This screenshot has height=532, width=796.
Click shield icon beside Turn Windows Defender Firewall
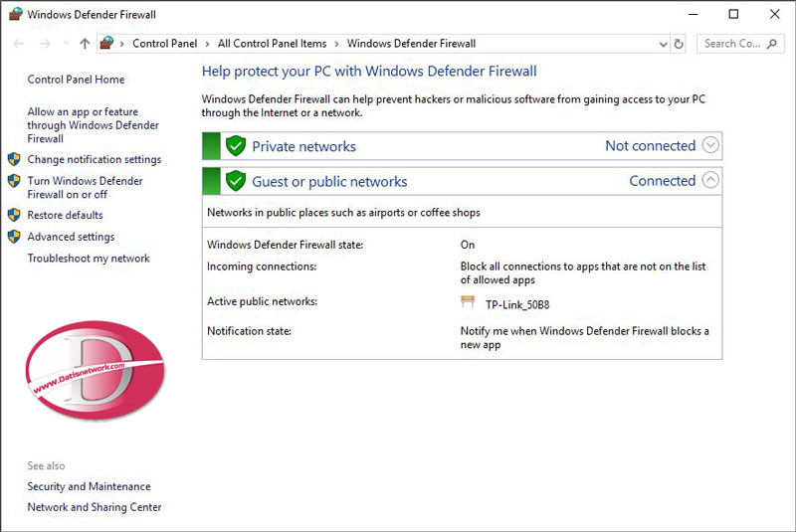(x=14, y=181)
